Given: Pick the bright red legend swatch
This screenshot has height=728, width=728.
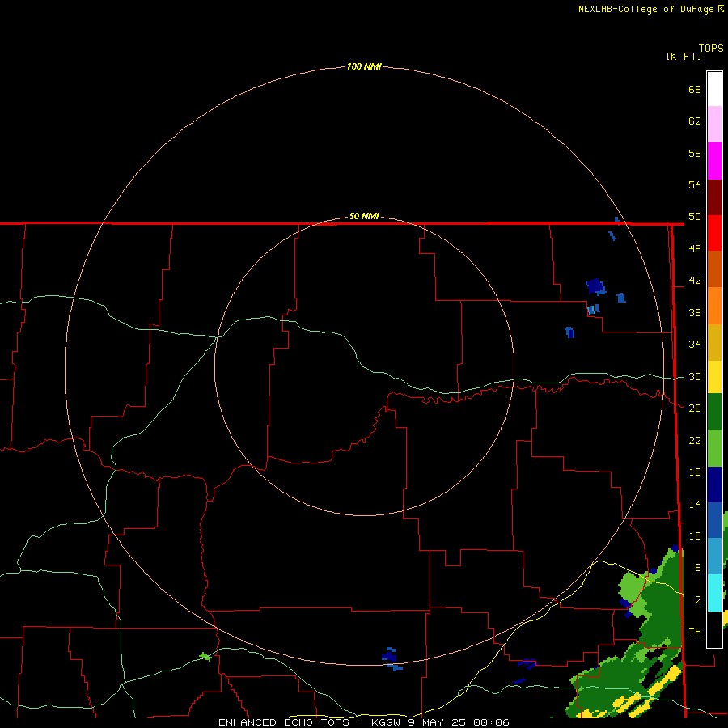Looking at the screenshot, I should (x=714, y=233).
